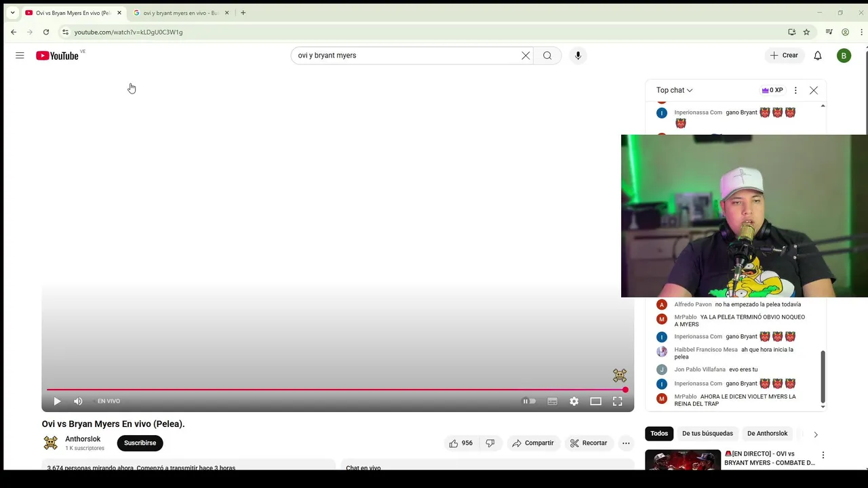The width and height of the screenshot is (868, 488).
Task: Open the 0 XP crown badge
Action: 772,90
